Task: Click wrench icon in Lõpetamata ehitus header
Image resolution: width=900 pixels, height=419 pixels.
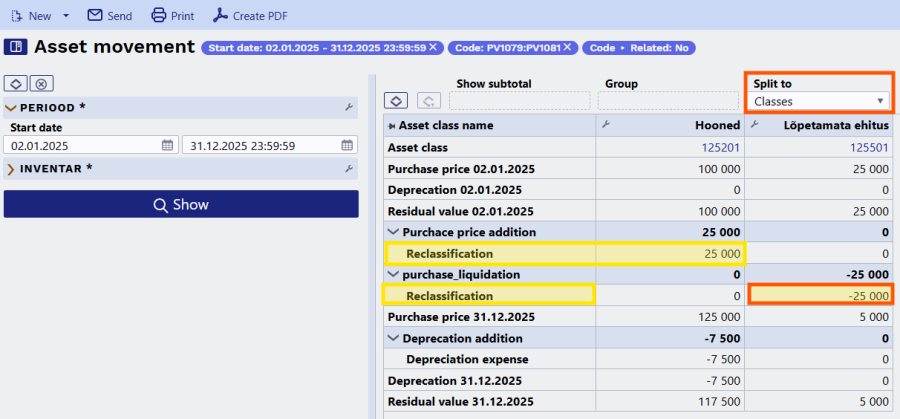Action: point(754,125)
